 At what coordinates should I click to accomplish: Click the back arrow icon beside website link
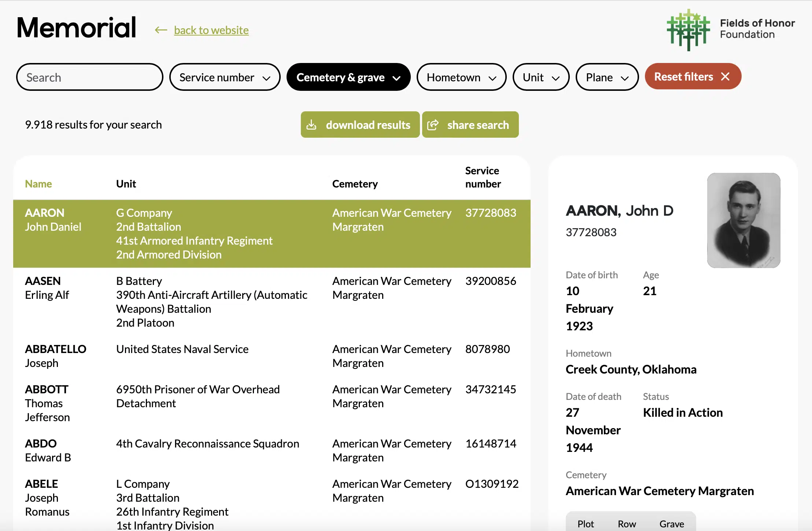(161, 30)
